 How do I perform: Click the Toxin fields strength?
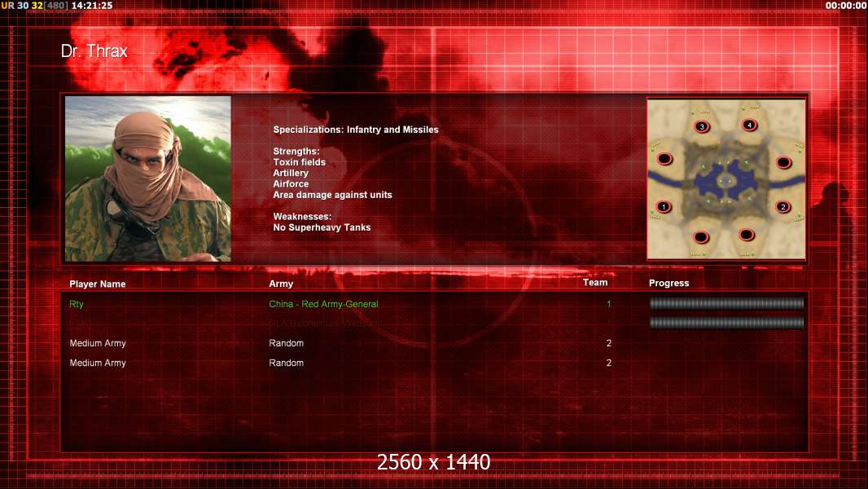(x=299, y=162)
